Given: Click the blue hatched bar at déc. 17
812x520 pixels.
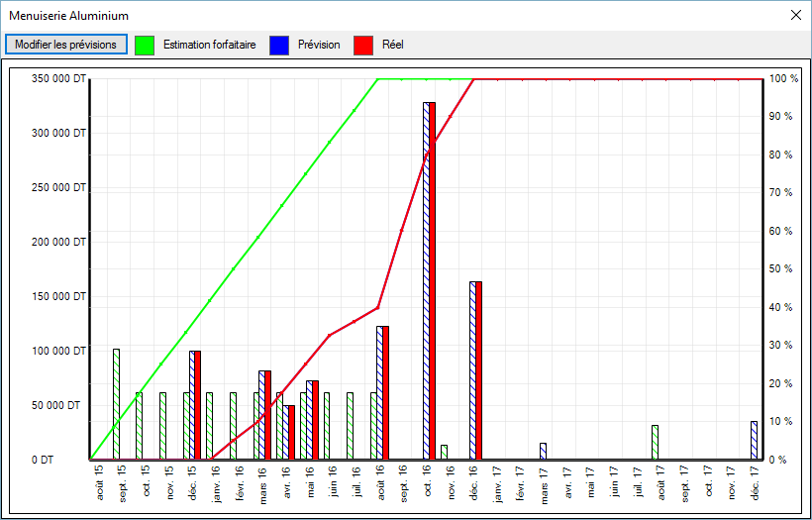Looking at the screenshot, I should (754, 441).
